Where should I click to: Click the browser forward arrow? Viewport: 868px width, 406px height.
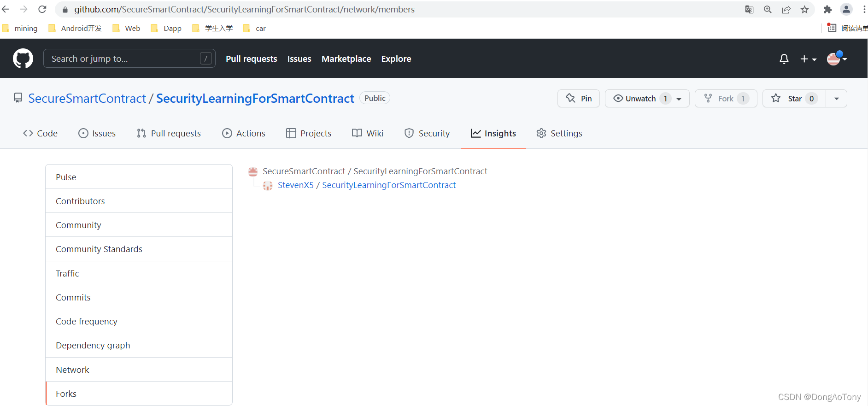click(x=24, y=9)
